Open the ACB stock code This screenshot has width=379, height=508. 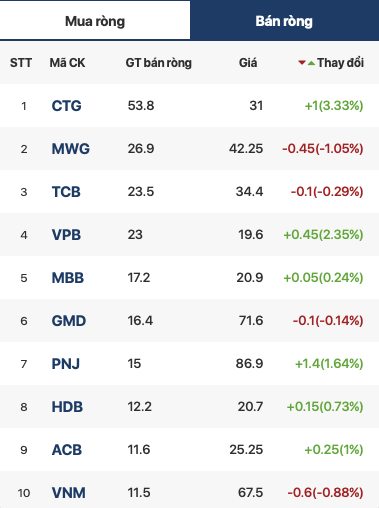67,450
